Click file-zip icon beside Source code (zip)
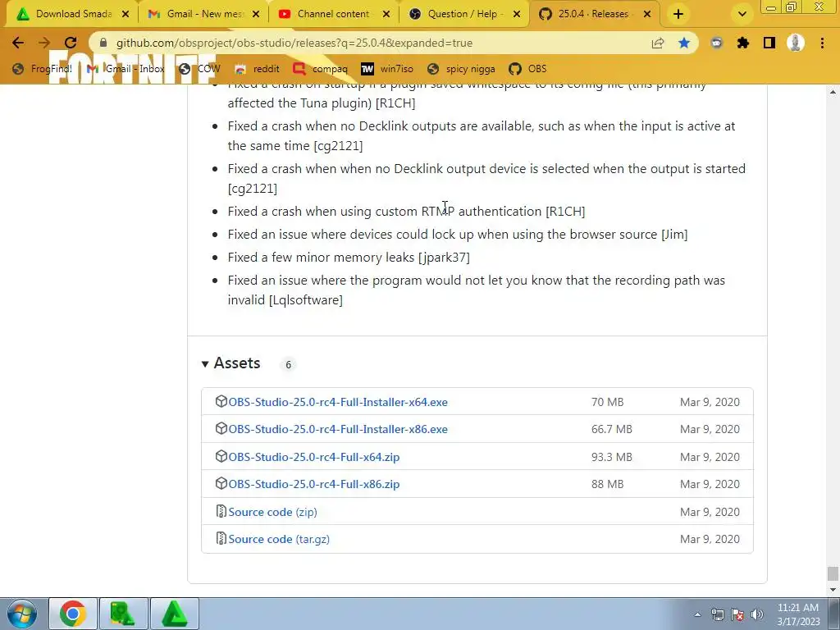The image size is (840, 630). (x=221, y=511)
